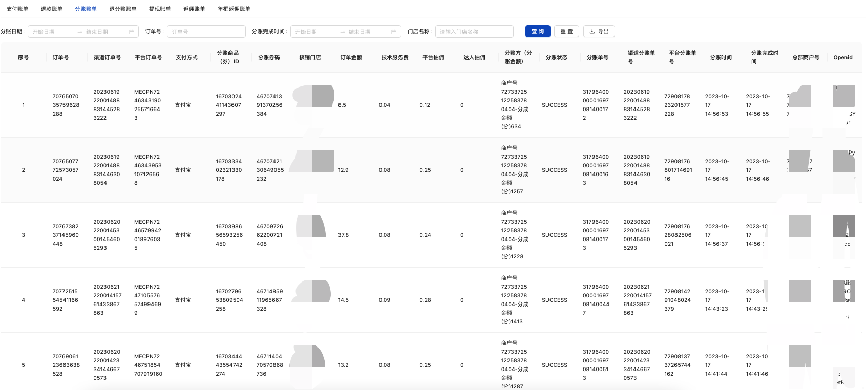Click the 分账状态 column header
The image size is (868, 390).
point(557,57)
